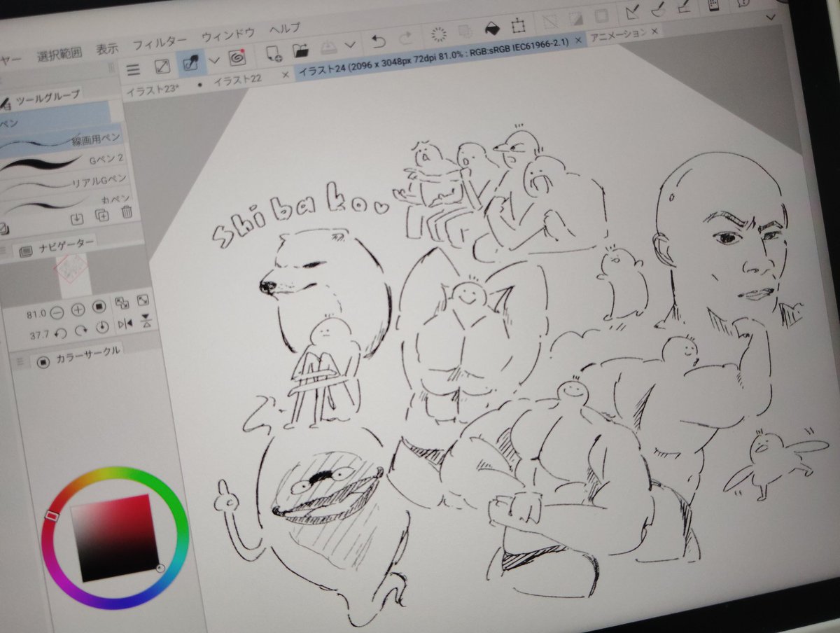Image resolution: width=840 pixels, height=633 pixels.
Task: Open the フィルター menu
Action: point(160,43)
